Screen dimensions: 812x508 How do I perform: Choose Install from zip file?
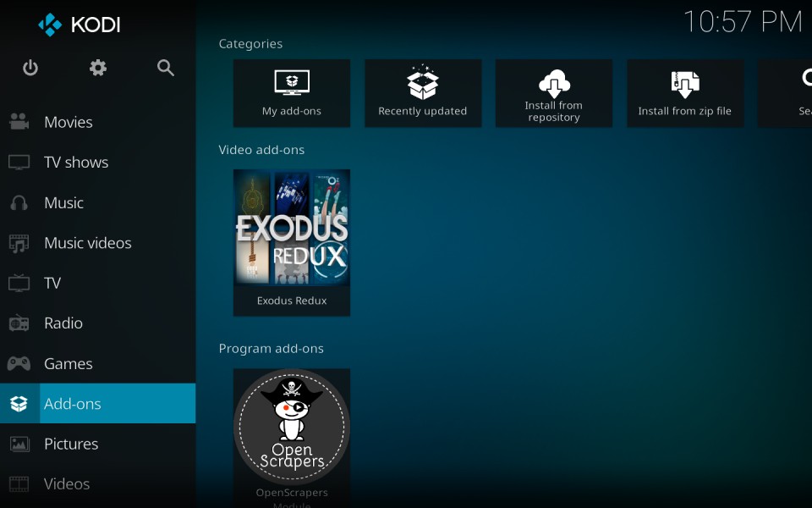pyautogui.click(x=685, y=93)
